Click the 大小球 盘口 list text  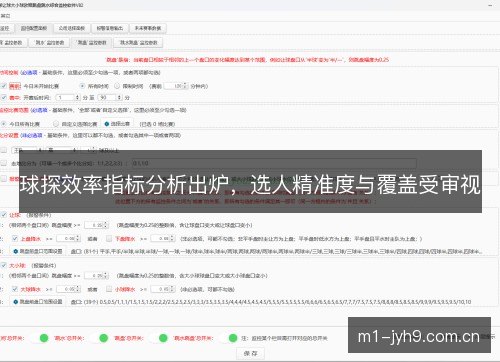[x=271, y=302]
